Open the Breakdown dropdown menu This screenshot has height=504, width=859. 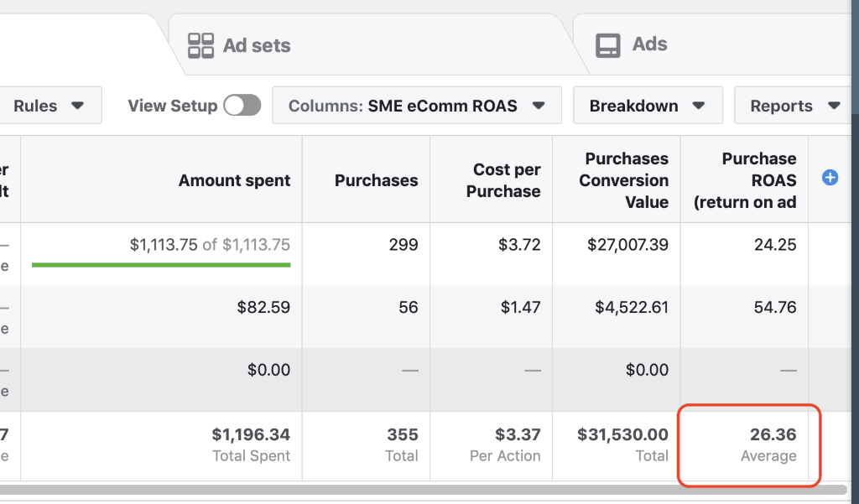pos(647,106)
